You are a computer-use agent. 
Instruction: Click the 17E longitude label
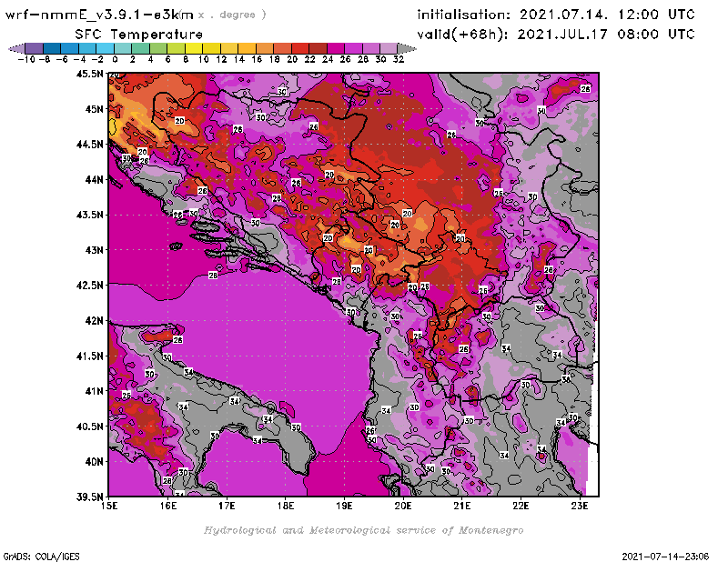pyautogui.click(x=227, y=506)
